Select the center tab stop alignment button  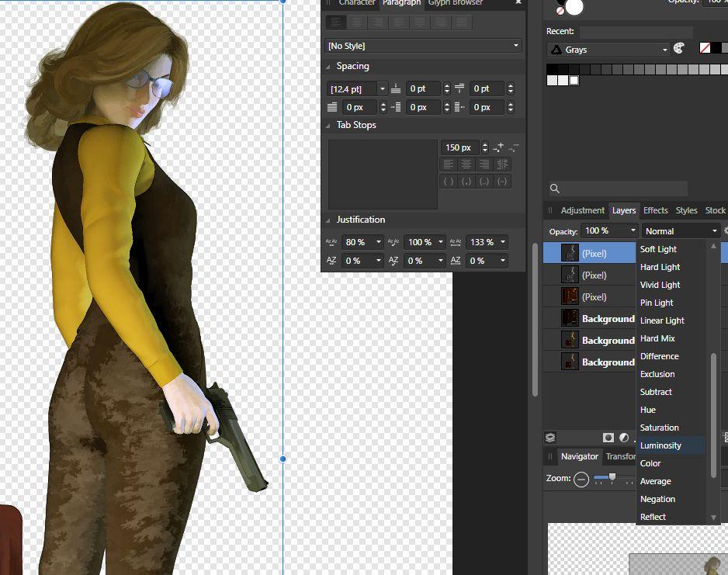coord(466,164)
